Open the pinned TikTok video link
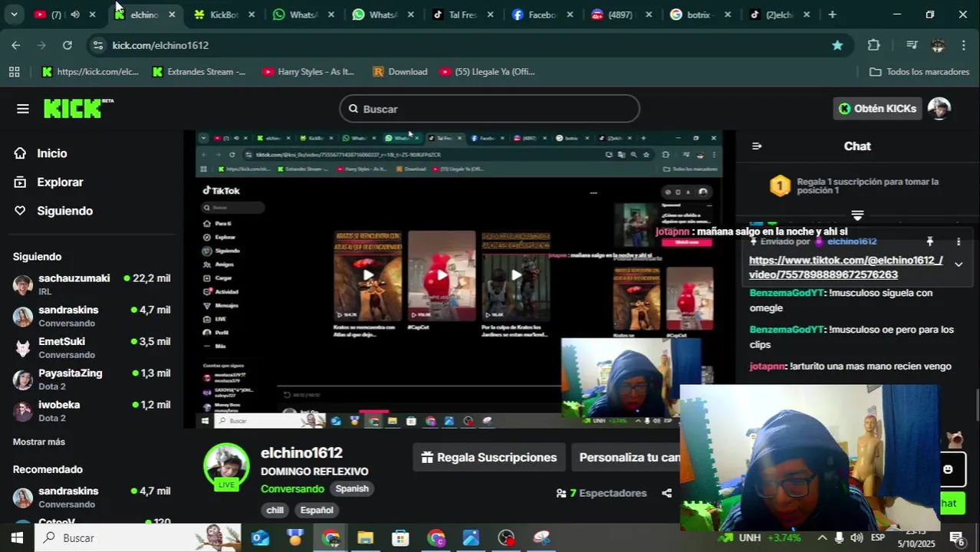Viewport: 980px width, 552px height. click(846, 268)
